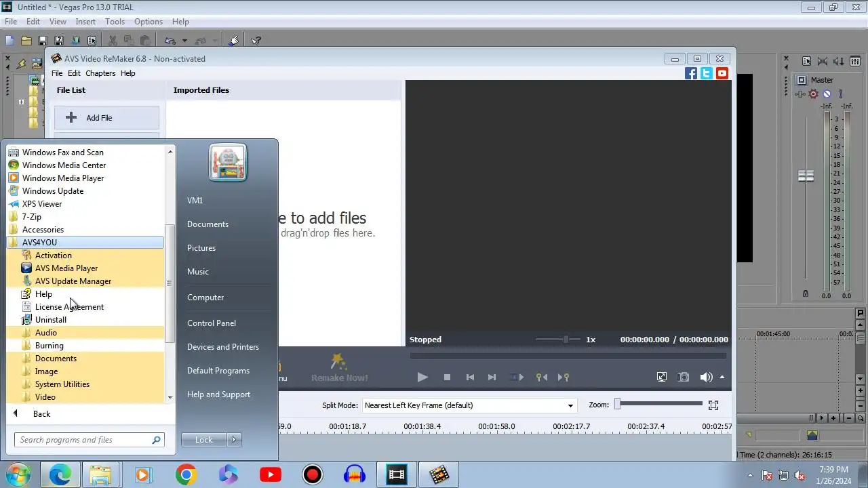Mute sound with the speaker icon

(706, 378)
